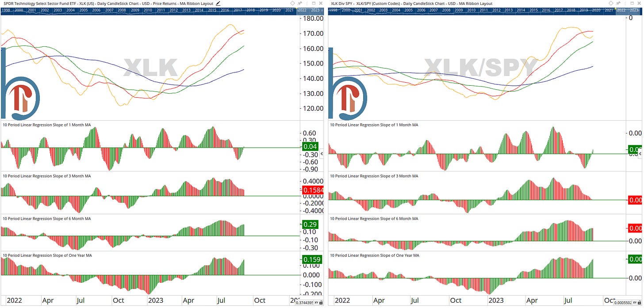Viewport: 644px width, 308px height.
Task: Click XLK/SPY '1 Month MA' slope indicator label
Action: point(374,125)
